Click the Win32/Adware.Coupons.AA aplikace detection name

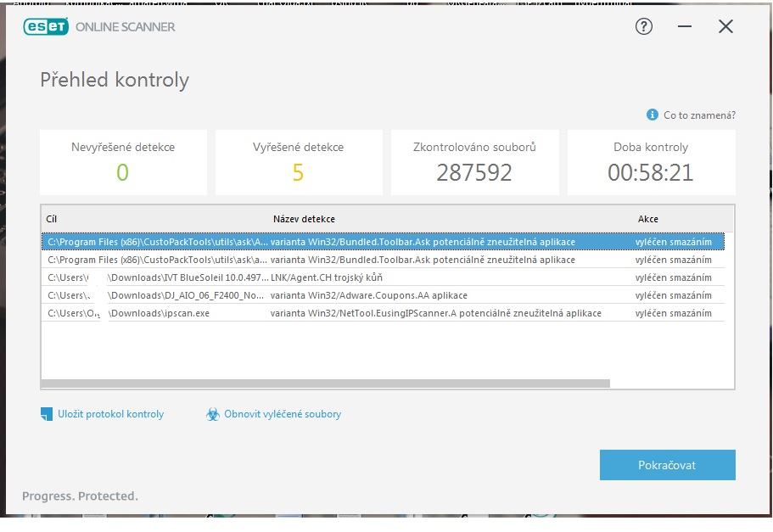(369, 295)
